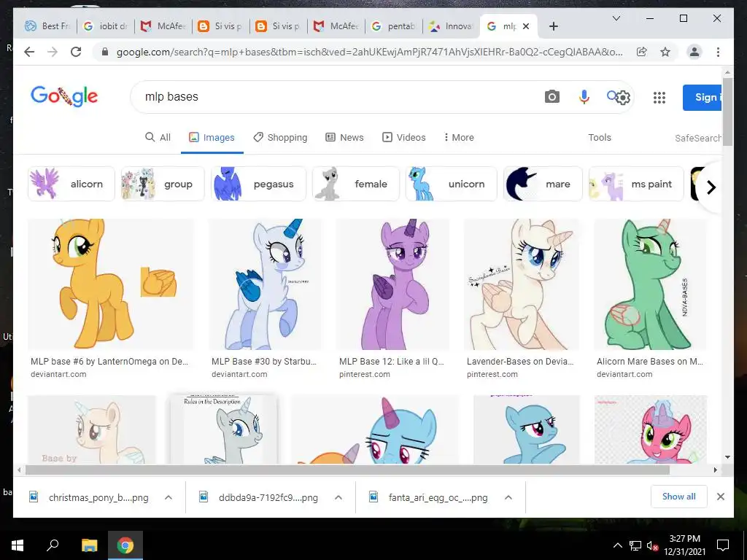Click the Google logo
Screen dimensions: 747x560
click(64, 97)
